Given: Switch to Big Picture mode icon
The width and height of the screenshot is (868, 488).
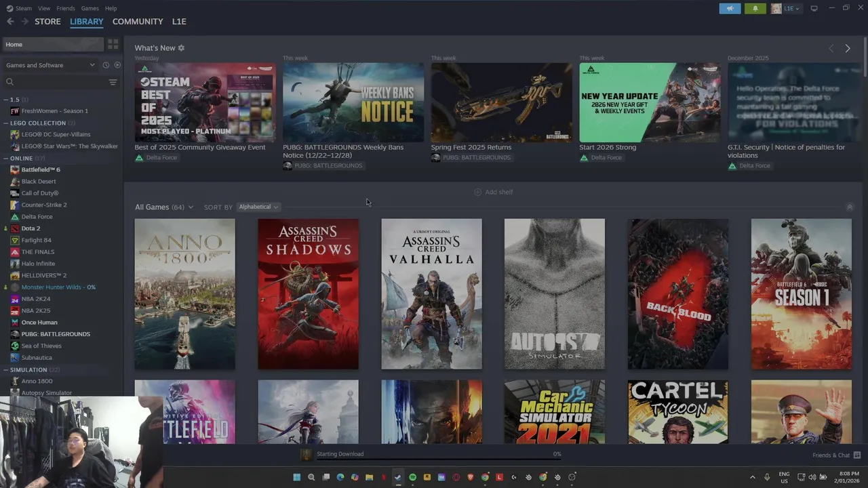Looking at the screenshot, I should pos(814,8).
